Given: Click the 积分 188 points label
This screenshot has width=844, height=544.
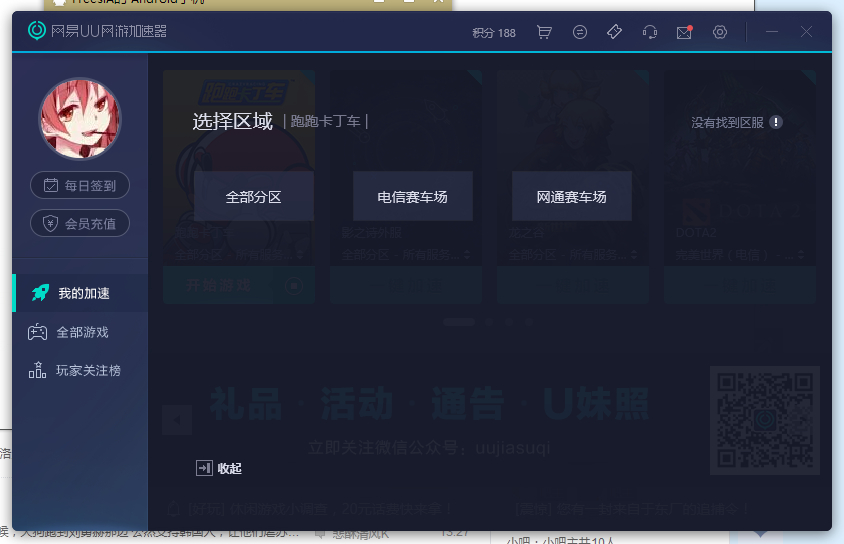Looking at the screenshot, I should [494, 33].
